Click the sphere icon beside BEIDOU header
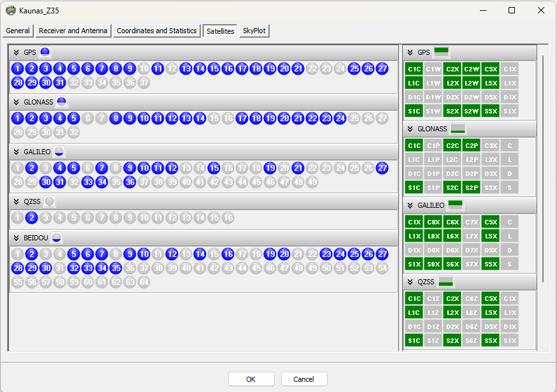Viewport: 557px width, 392px height. (57, 238)
